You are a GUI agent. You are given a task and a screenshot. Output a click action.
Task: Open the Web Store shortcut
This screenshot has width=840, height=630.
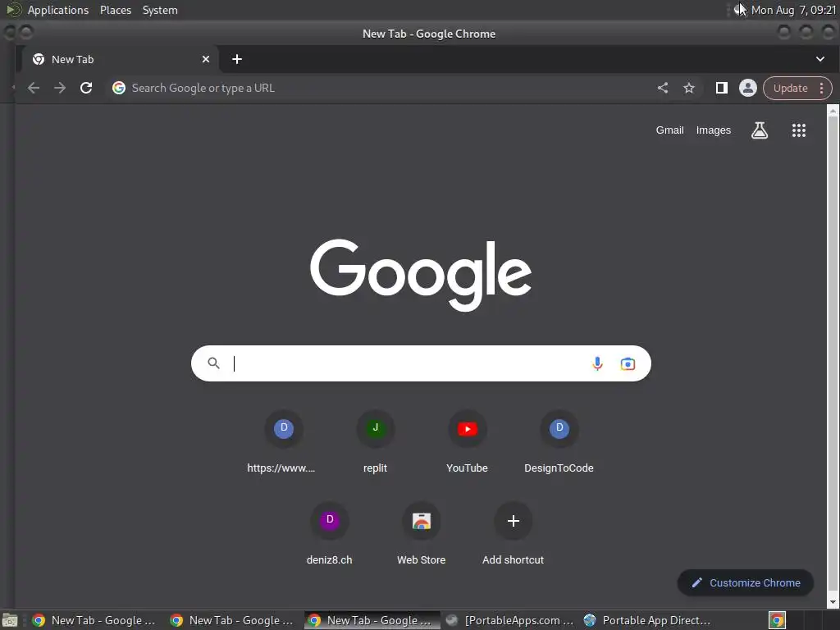[x=421, y=534]
